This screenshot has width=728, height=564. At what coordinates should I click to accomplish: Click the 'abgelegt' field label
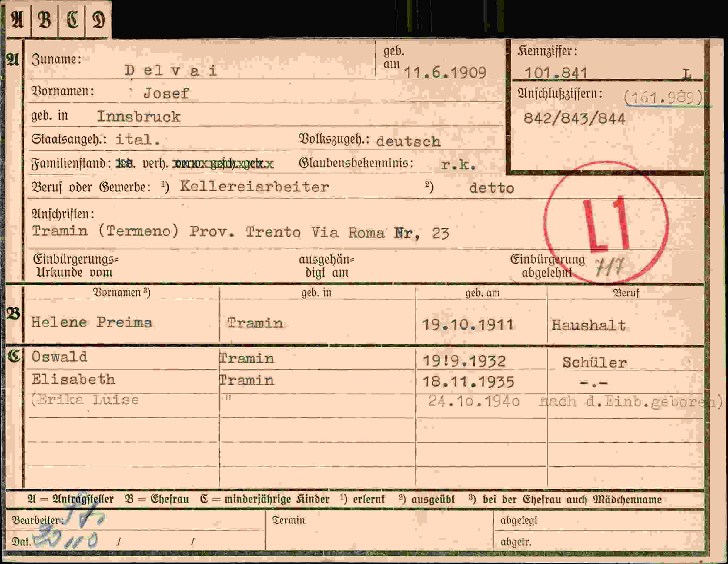[x=519, y=521]
